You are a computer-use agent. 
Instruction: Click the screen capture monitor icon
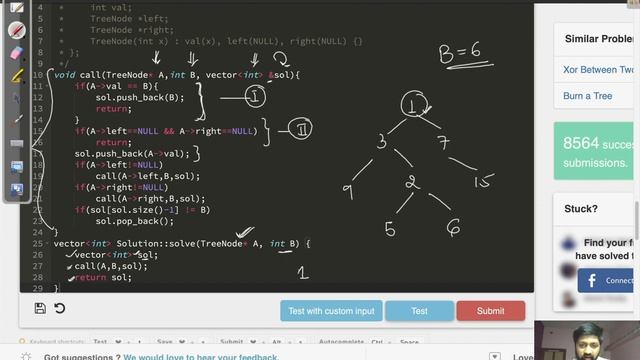[16, 167]
